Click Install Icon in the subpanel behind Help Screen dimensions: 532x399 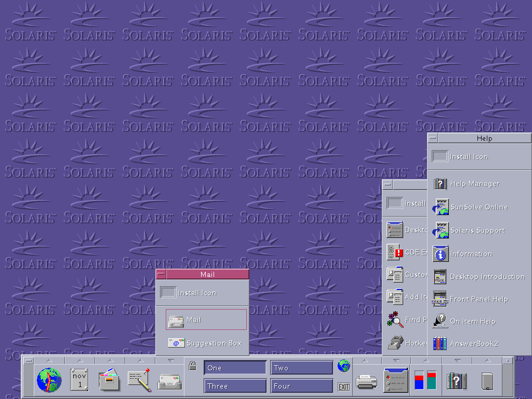point(406,203)
